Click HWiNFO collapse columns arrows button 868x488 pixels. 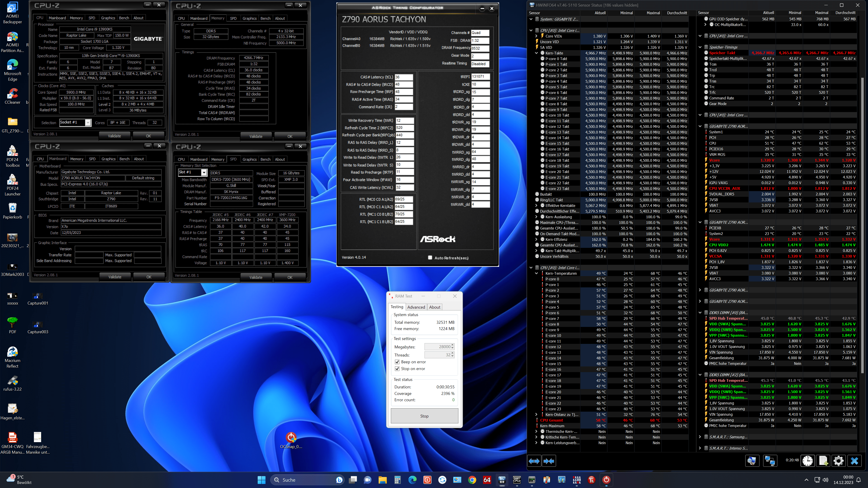(x=549, y=461)
